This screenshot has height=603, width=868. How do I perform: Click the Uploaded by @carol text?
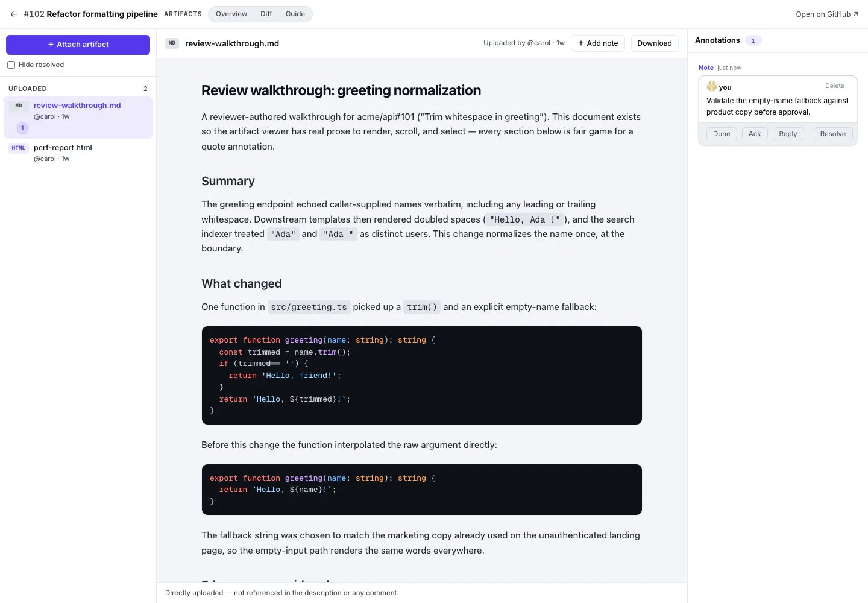[524, 43]
